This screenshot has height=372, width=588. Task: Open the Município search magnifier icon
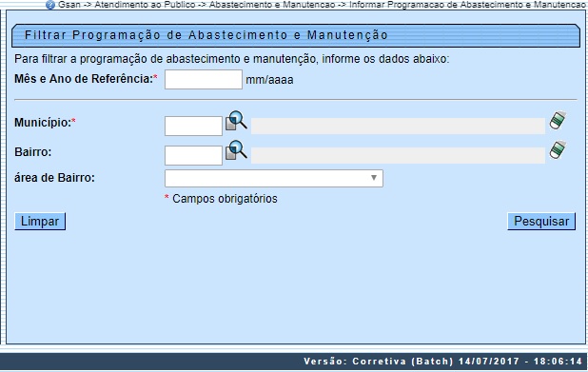[236, 121]
